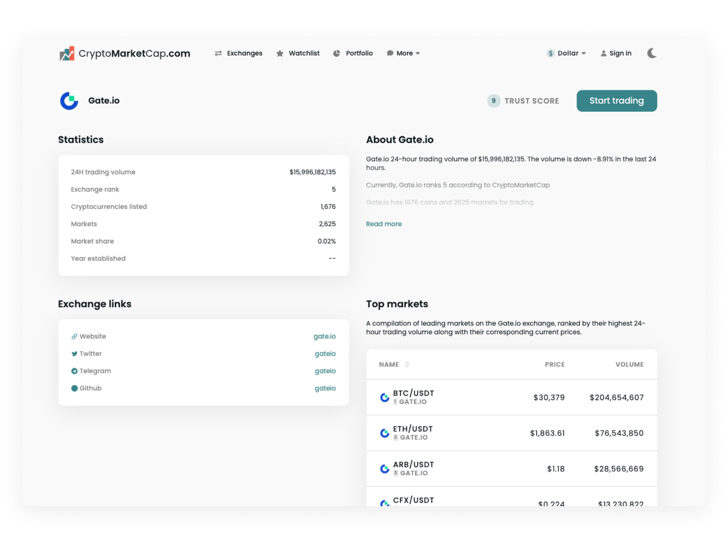Screen dimensions: 728x560
Task: Open the ETH/USDT market pair
Action: [x=413, y=429]
